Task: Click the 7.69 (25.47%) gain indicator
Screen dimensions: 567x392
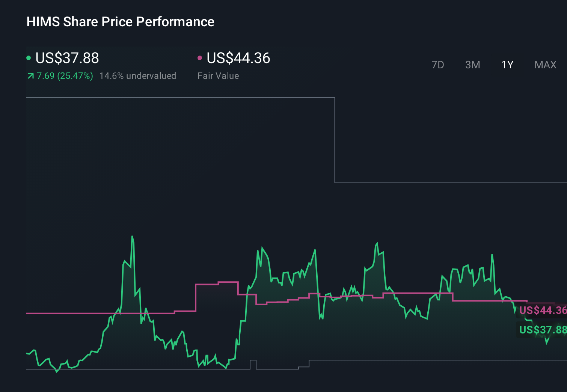Action: (x=64, y=76)
